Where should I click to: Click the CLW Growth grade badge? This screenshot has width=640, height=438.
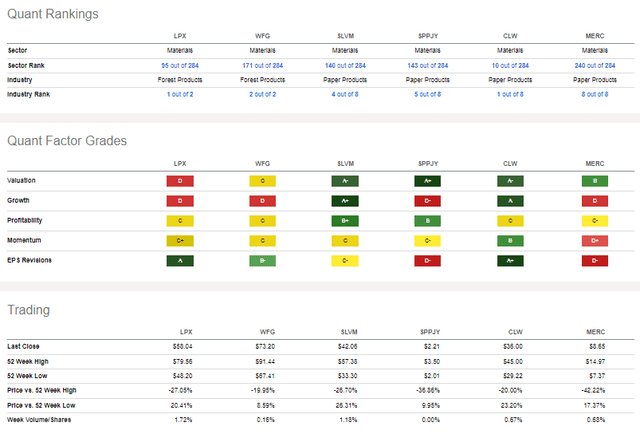tap(510, 201)
